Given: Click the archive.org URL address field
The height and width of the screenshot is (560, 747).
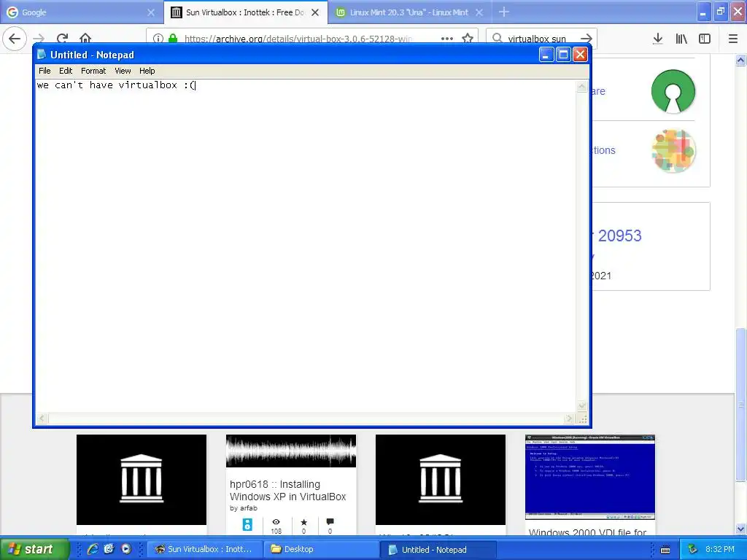Looking at the screenshot, I should [x=298, y=39].
